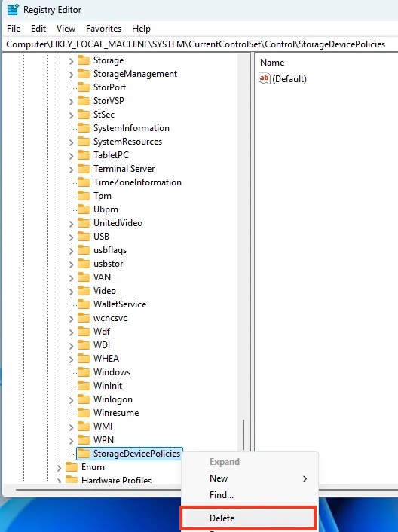The width and height of the screenshot is (398, 532).
Task: Click the Registry Editor app icon
Action: tap(13, 10)
